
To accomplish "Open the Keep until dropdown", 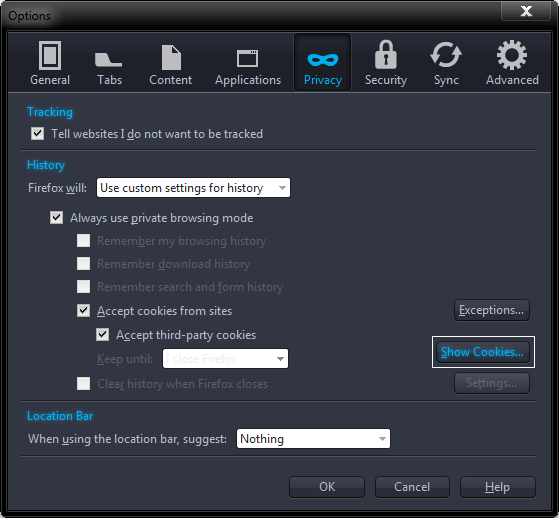I will click(225, 359).
